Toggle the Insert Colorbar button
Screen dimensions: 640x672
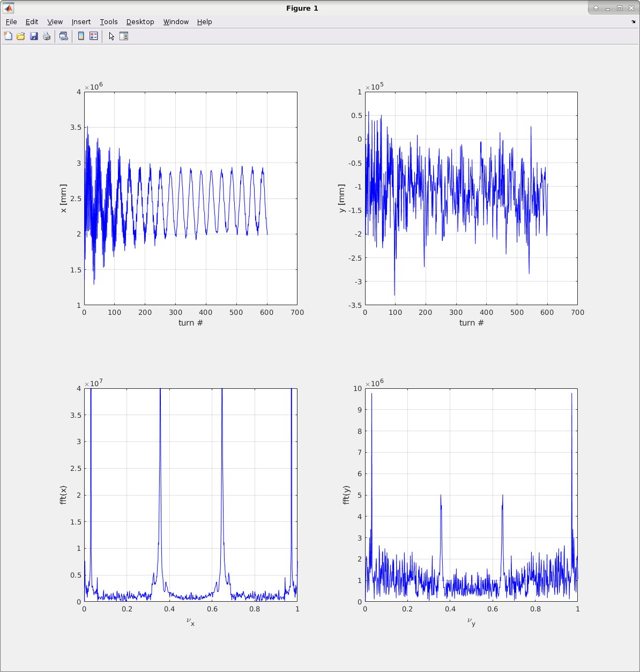coord(81,36)
